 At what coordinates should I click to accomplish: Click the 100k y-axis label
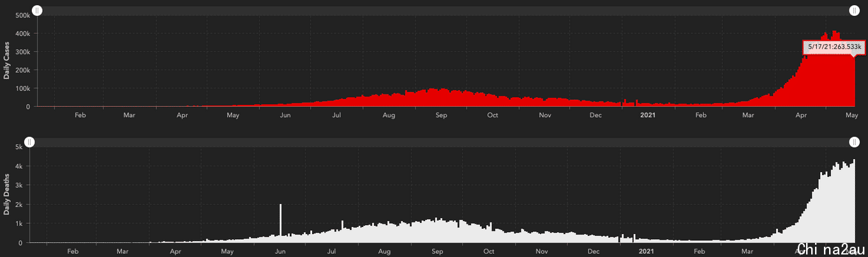(22, 88)
